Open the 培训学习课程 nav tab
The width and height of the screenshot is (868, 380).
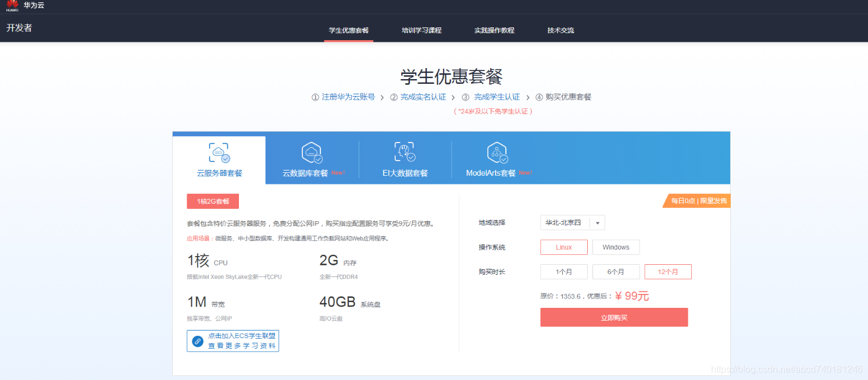click(x=422, y=30)
